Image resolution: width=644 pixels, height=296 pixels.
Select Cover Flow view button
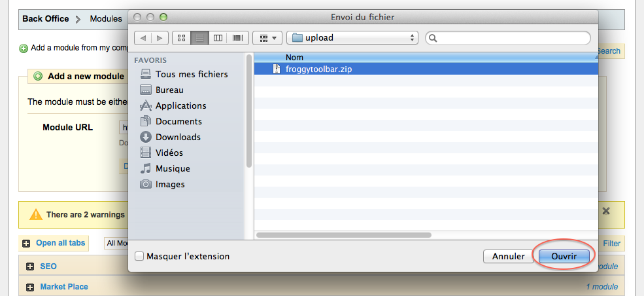click(237, 38)
